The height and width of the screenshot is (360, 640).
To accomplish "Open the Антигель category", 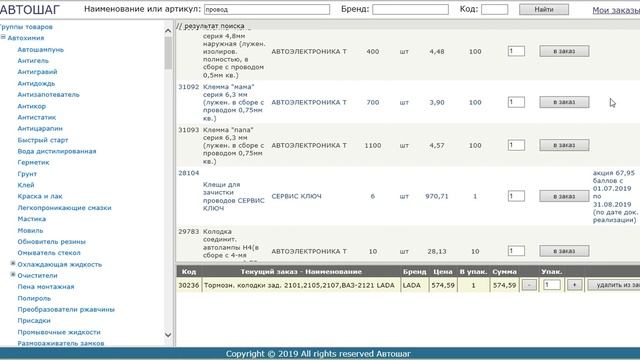I will tap(33, 61).
